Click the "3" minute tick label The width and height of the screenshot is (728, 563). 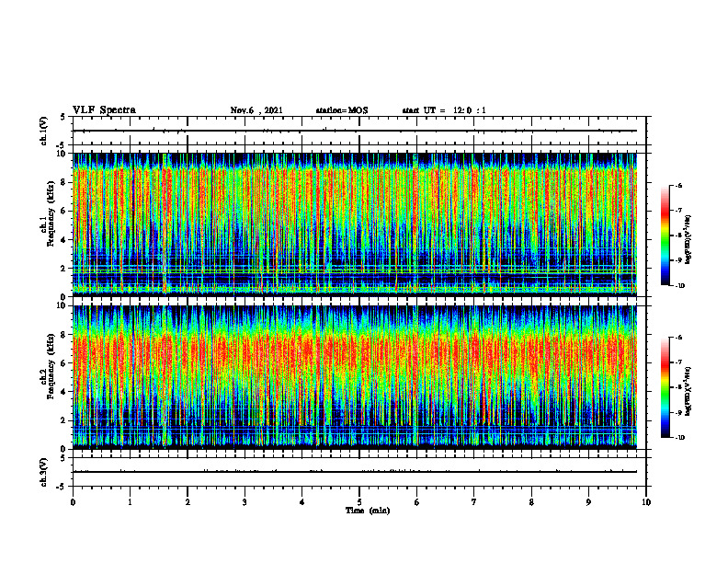pos(245,502)
